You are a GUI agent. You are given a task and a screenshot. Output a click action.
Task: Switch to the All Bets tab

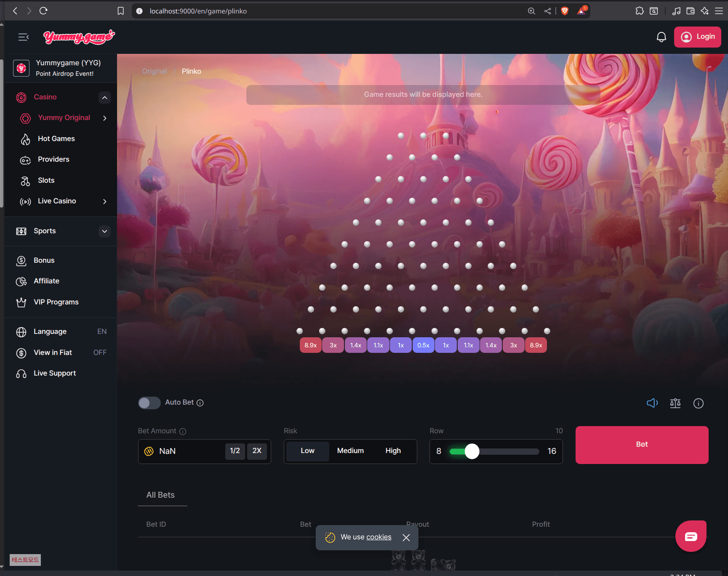(160, 495)
